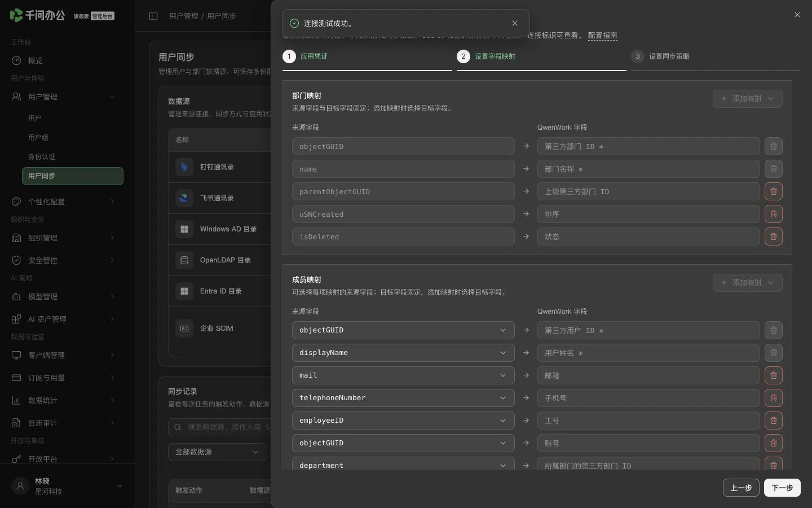Delete the employeeID member mapping row

pyautogui.click(x=773, y=421)
